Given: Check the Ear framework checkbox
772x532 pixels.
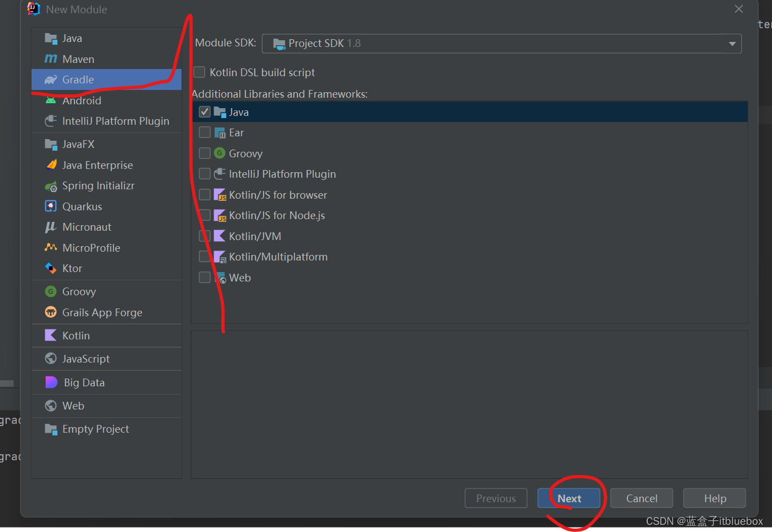Looking at the screenshot, I should (205, 132).
